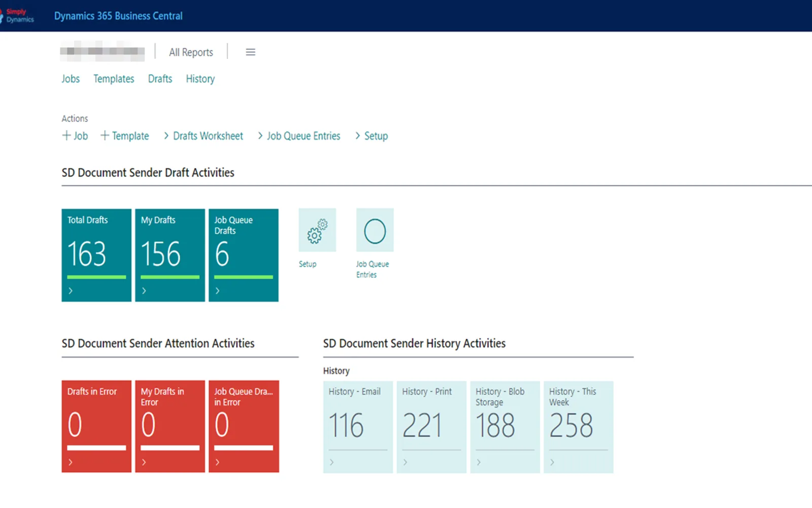812x508 pixels.
Task: Expand the History - This Week tile chevron
Action: point(552,462)
